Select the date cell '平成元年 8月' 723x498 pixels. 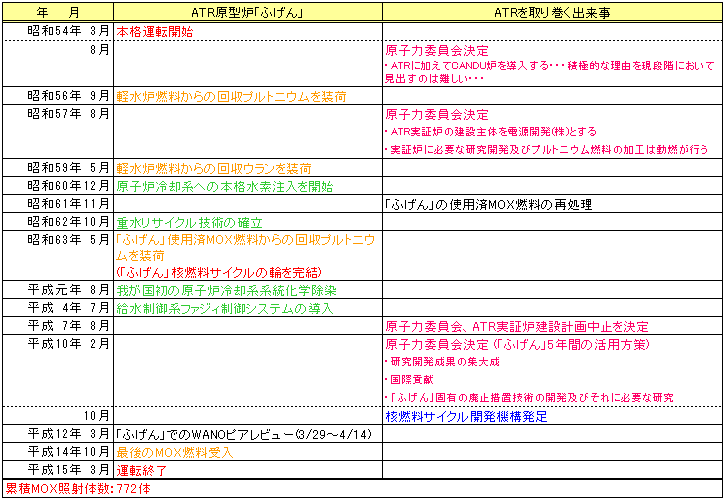tap(58, 290)
